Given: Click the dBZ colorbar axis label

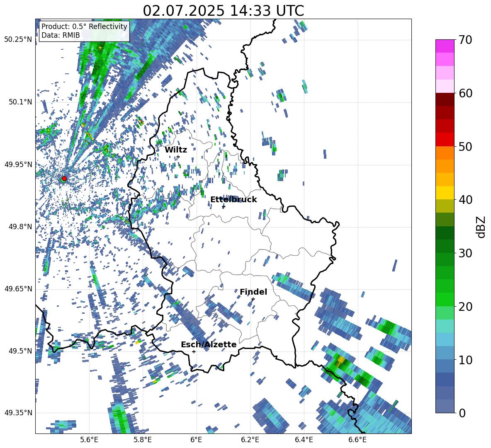Looking at the screenshot, I should point(480,227).
